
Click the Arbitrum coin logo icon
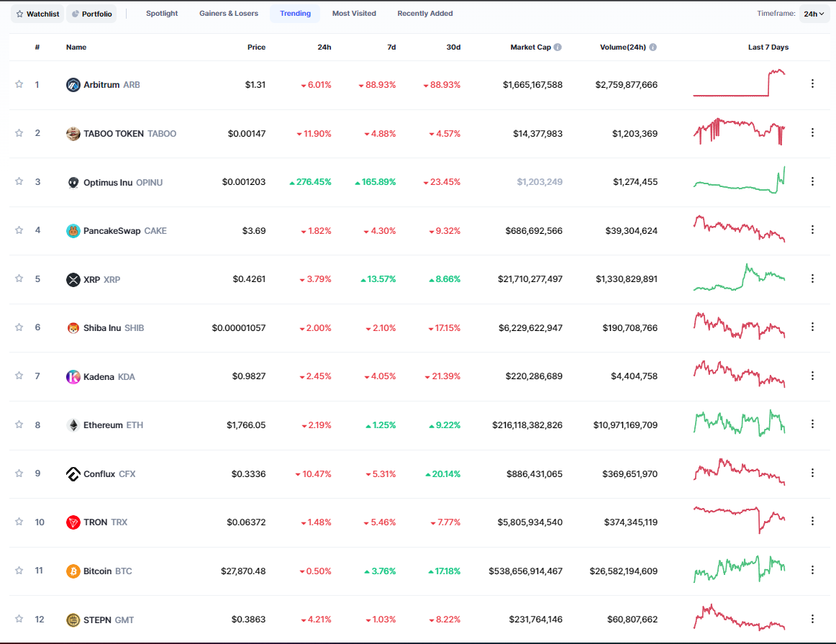coord(73,85)
